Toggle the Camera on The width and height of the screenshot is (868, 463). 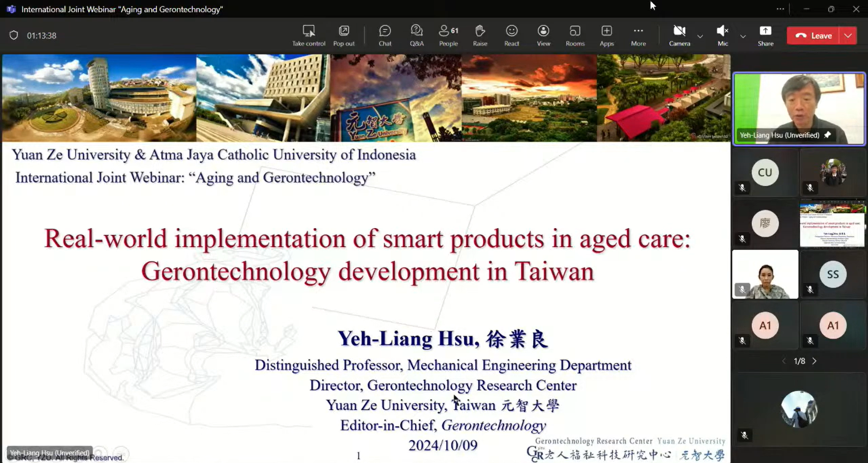click(x=679, y=35)
